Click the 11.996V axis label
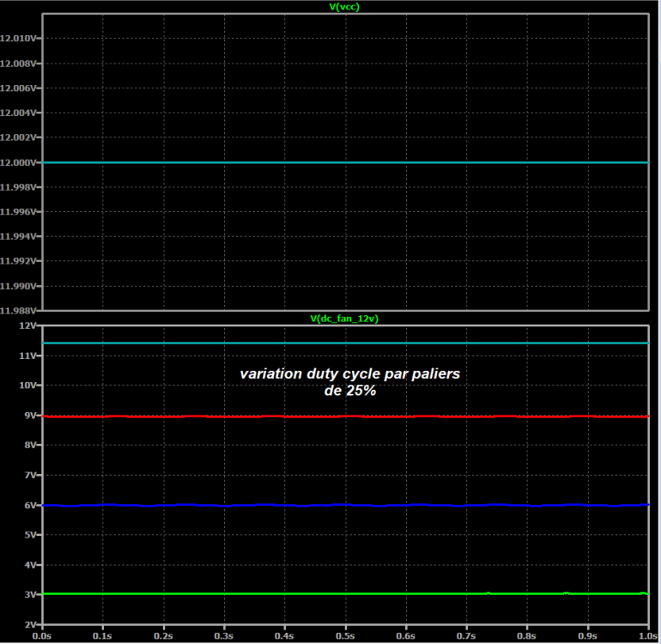 click(x=18, y=212)
